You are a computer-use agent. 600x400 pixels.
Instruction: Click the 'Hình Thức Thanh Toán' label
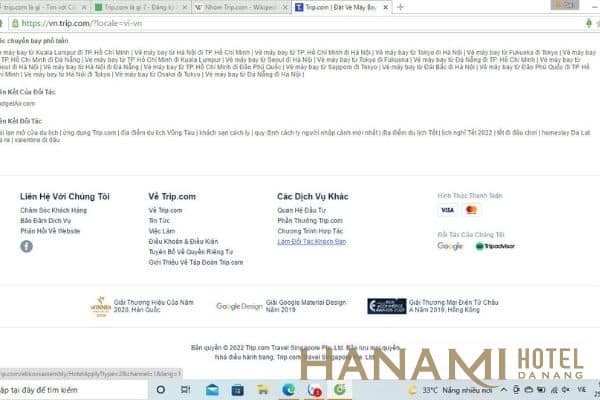pyautogui.click(x=470, y=196)
